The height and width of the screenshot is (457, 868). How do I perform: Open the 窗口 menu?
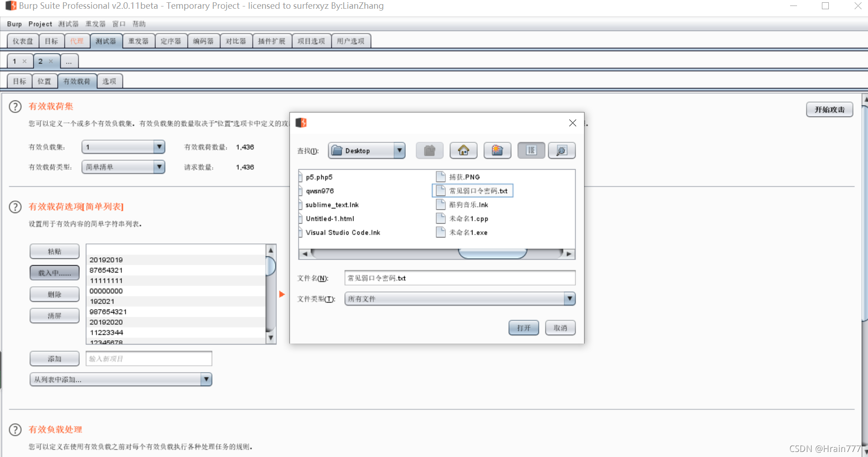point(119,24)
